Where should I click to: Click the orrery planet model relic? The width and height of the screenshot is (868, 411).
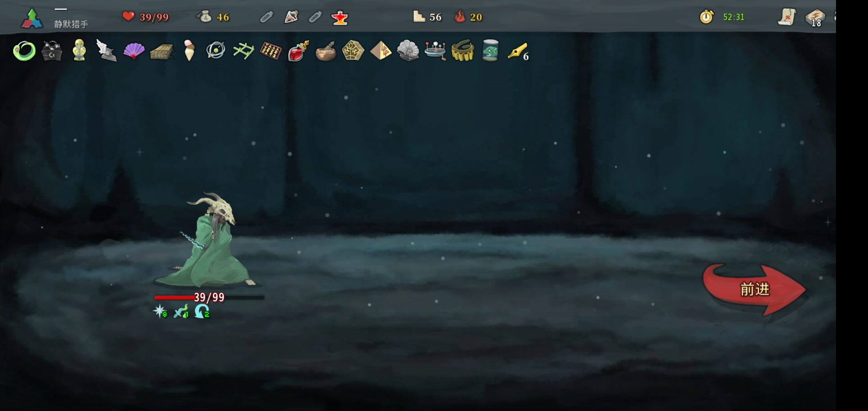(x=435, y=51)
